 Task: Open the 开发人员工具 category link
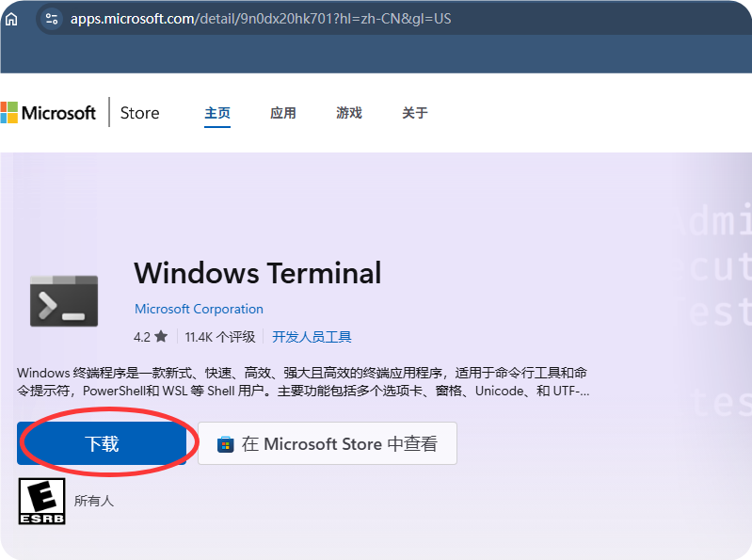coord(312,337)
